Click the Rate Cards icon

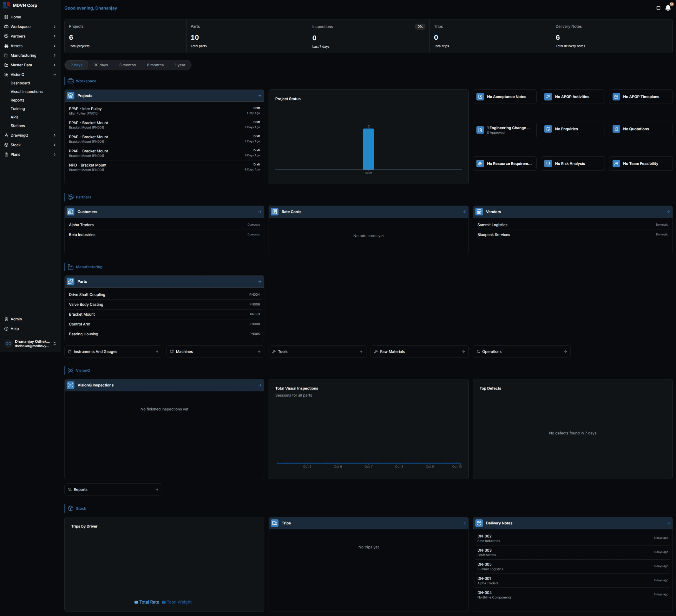(275, 212)
